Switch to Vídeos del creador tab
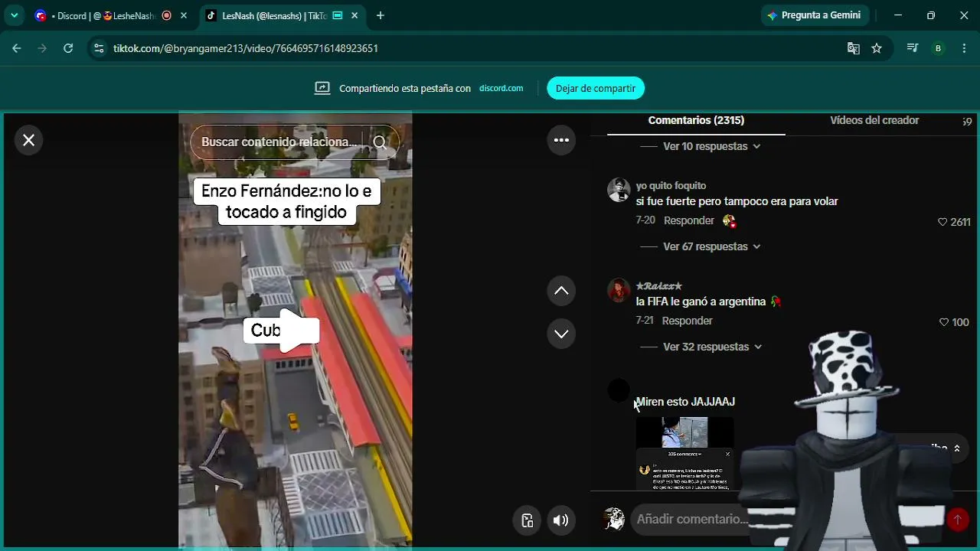 point(874,121)
